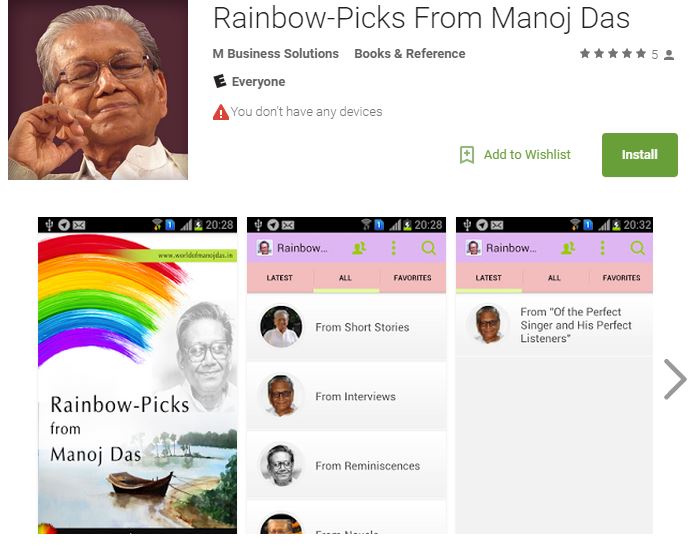699x545 pixels.
Task: Click the large Manoj Das app icon
Action: 98,90
